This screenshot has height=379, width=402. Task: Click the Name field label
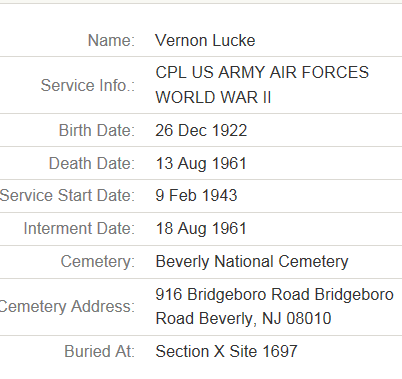pyautogui.click(x=111, y=41)
